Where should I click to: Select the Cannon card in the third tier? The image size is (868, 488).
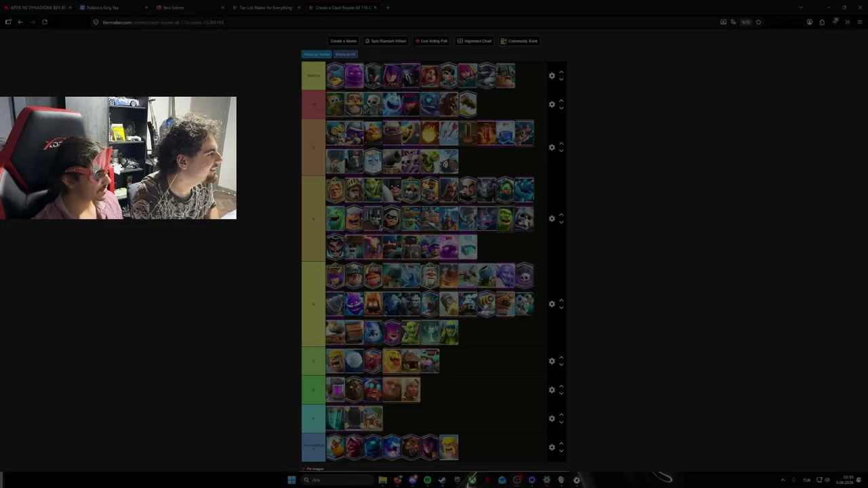pos(392,161)
